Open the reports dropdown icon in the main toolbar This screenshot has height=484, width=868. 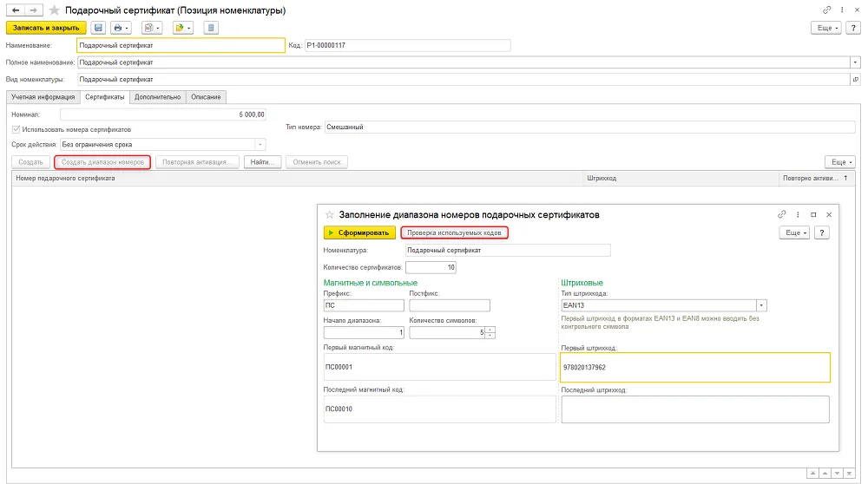click(x=151, y=28)
